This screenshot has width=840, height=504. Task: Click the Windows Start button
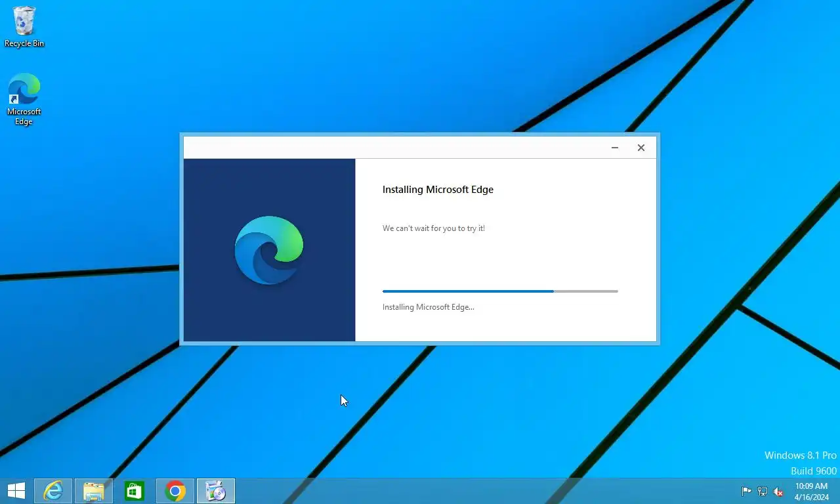pyautogui.click(x=16, y=491)
